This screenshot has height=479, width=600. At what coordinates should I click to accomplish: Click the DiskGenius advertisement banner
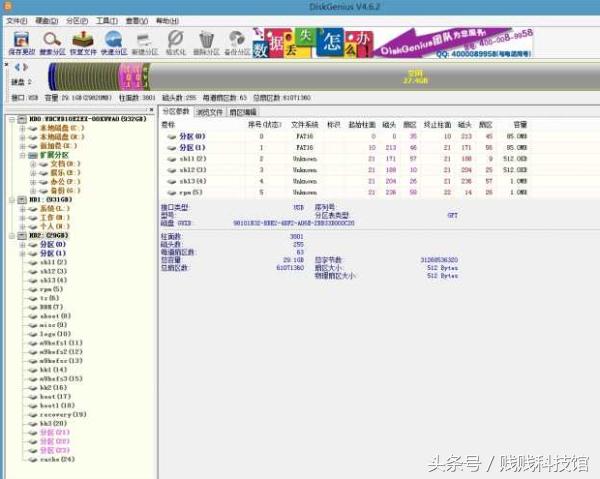coord(393,42)
